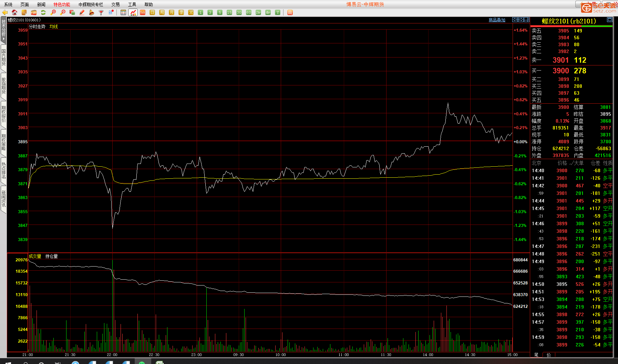Toggle the side panel layout button

527,20
